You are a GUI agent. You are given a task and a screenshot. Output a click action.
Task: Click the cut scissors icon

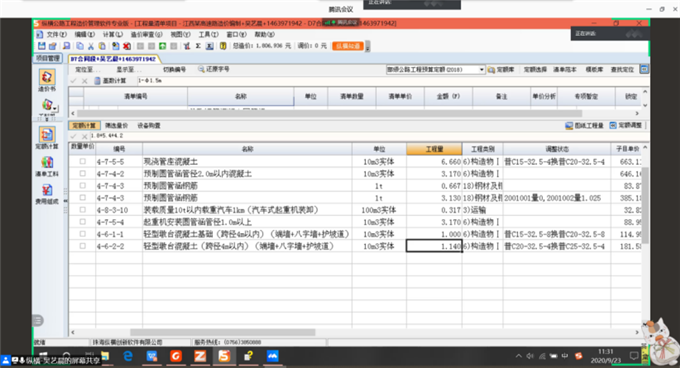point(91,46)
